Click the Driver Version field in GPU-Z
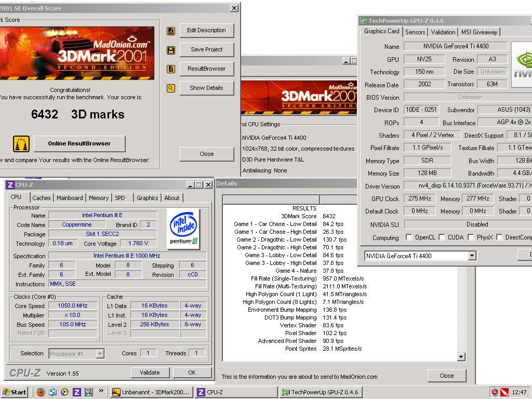Viewport: 532px width, 399px height. tap(468, 185)
